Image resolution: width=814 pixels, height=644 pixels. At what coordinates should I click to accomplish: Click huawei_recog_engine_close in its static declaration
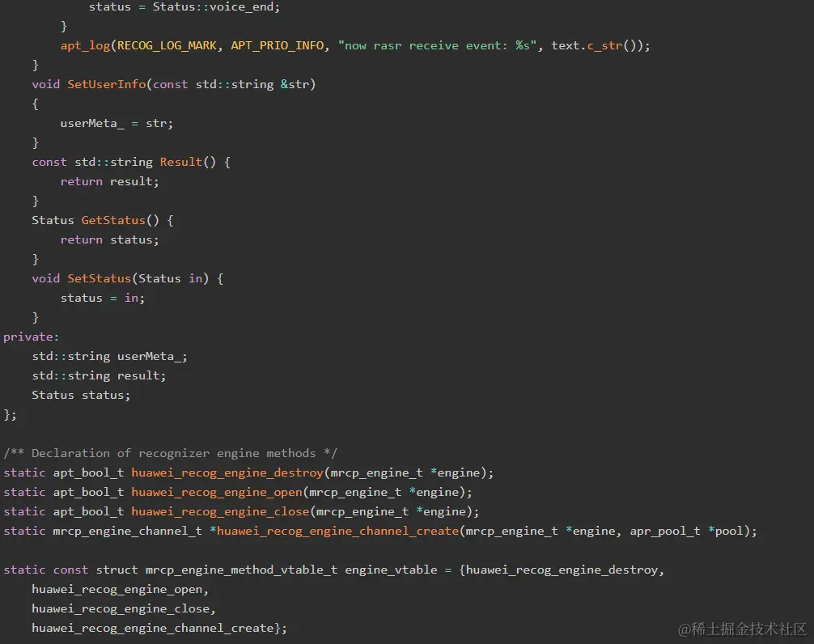point(220,511)
